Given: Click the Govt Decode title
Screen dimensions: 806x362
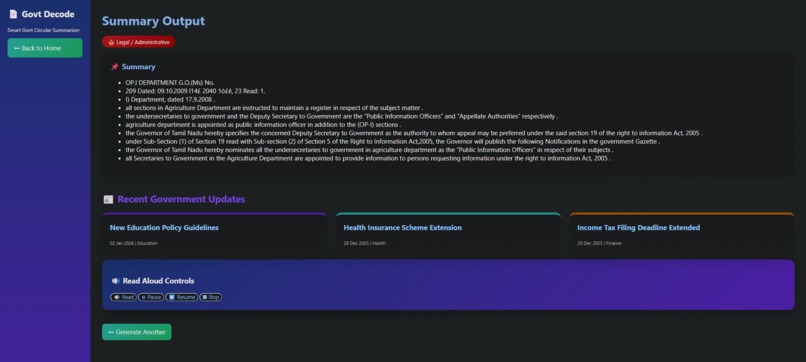Looking at the screenshot, I should coord(48,14).
